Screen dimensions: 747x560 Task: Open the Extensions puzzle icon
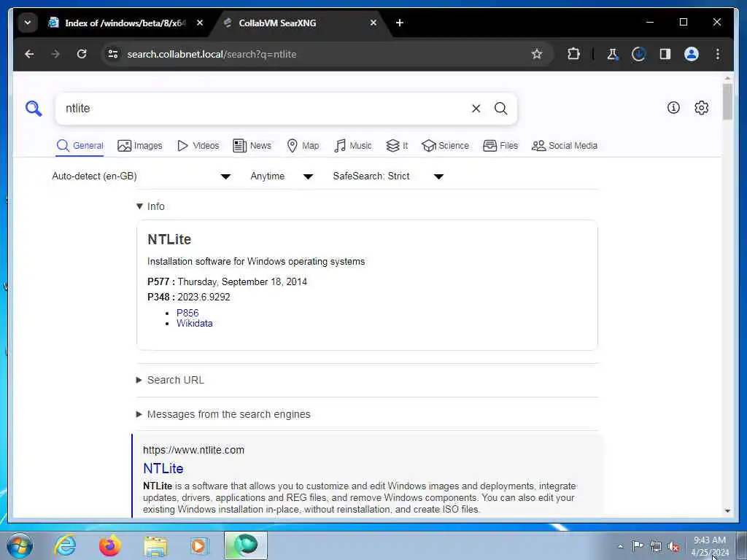573,54
